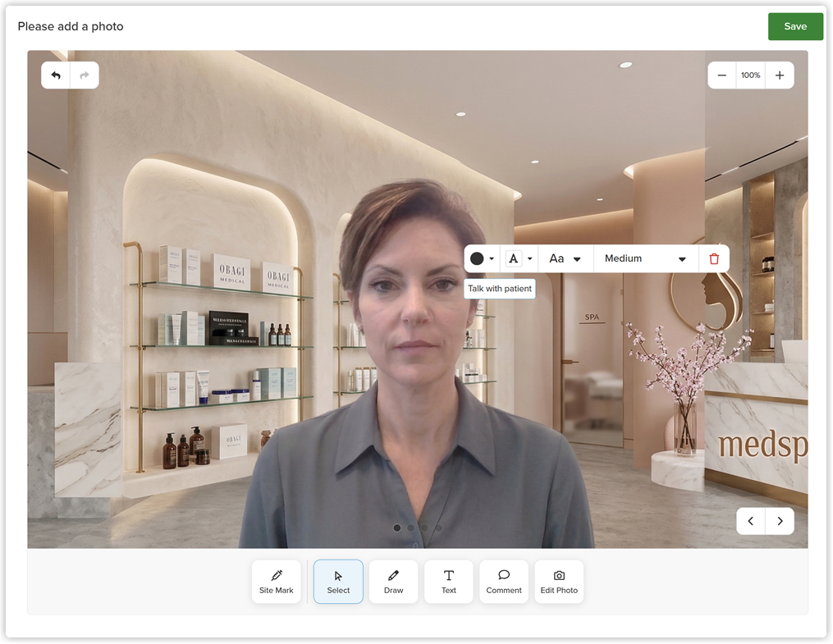Viewport: 833px width, 644px height.
Task: Choose the Draw pencil tool
Action: [394, 582]
